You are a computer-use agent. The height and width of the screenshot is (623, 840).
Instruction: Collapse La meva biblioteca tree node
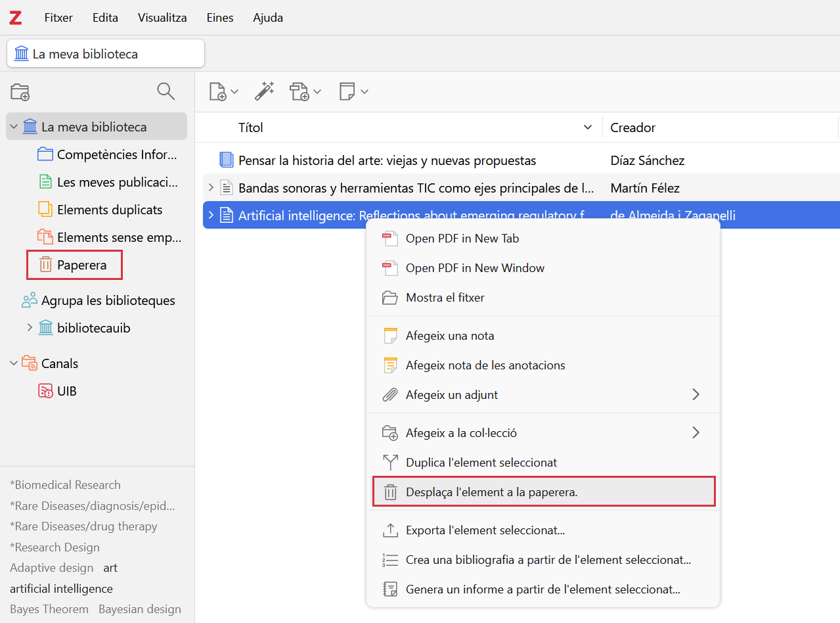point(14,127)
